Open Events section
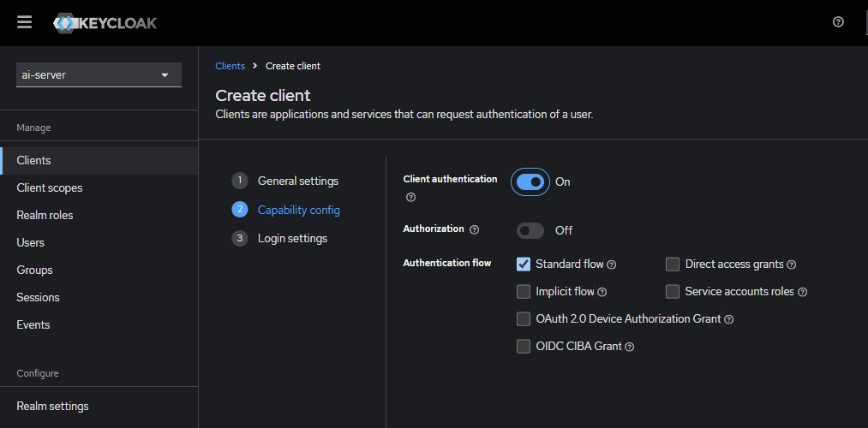Viewport: 868px width, 428px height. tap(99, 324)
